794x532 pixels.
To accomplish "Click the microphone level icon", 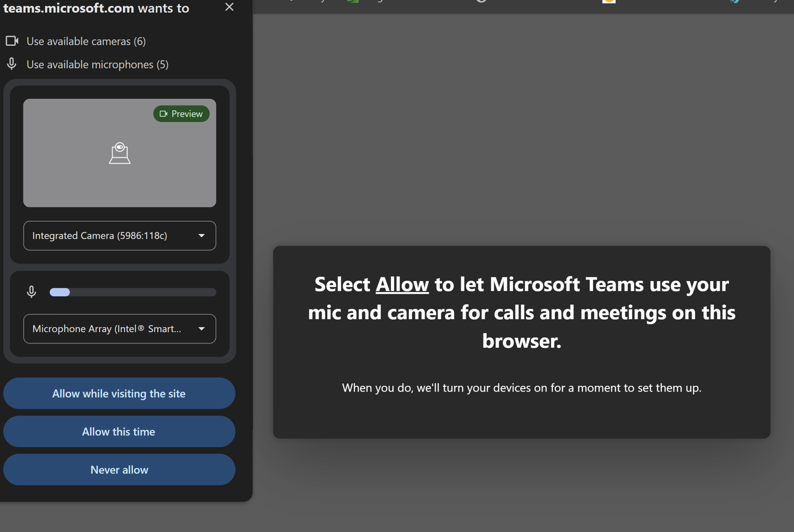I will [x=31, y=292].
